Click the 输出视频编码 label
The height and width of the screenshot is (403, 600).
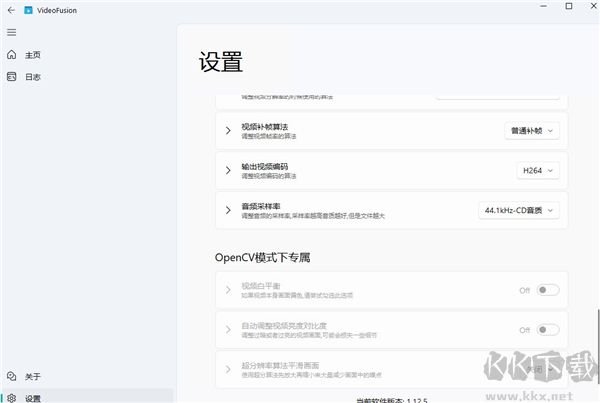tap(264, 166)
